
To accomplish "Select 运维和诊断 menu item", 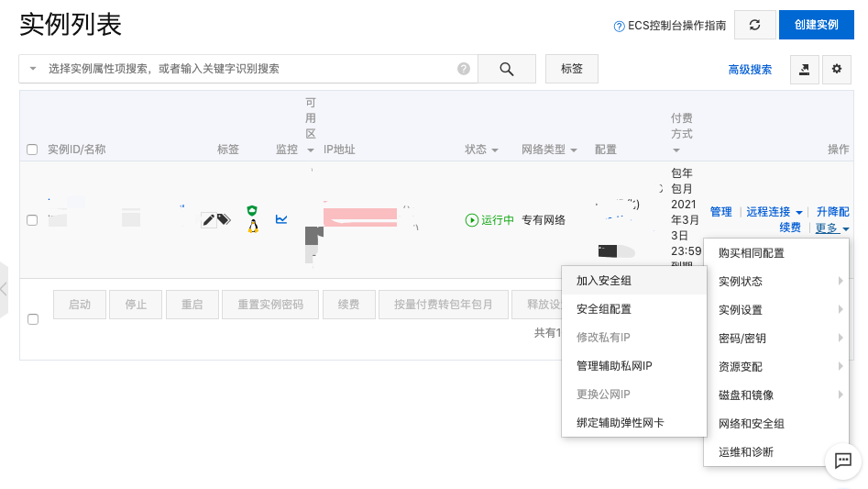I will 776,452.
